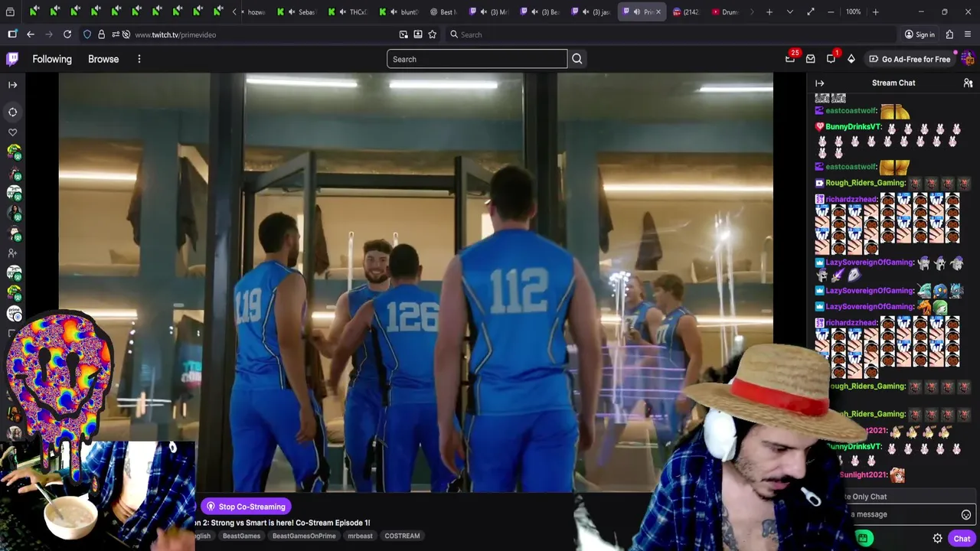Click the green clip icon below chat
980x551 pixels.
coord(863,539)
